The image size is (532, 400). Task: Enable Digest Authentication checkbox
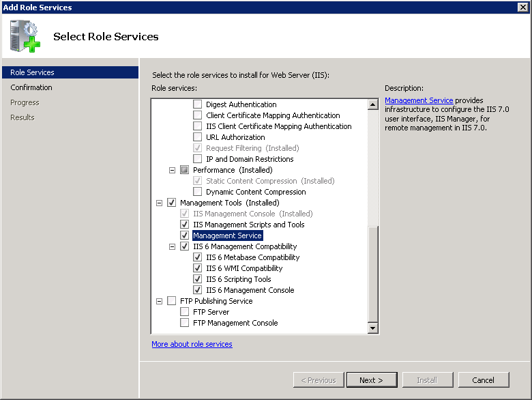(x=198, y=104)
